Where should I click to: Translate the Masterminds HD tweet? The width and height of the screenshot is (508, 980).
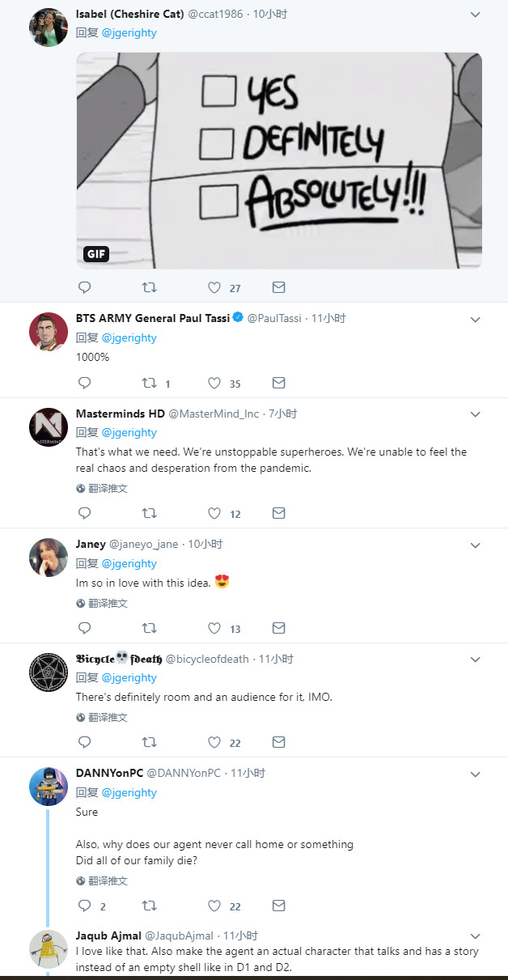coord(102,489)
